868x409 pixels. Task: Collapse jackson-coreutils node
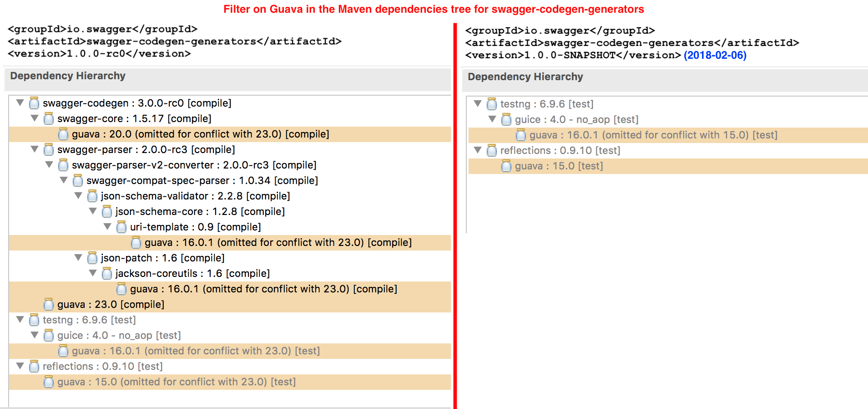[93, 273]
